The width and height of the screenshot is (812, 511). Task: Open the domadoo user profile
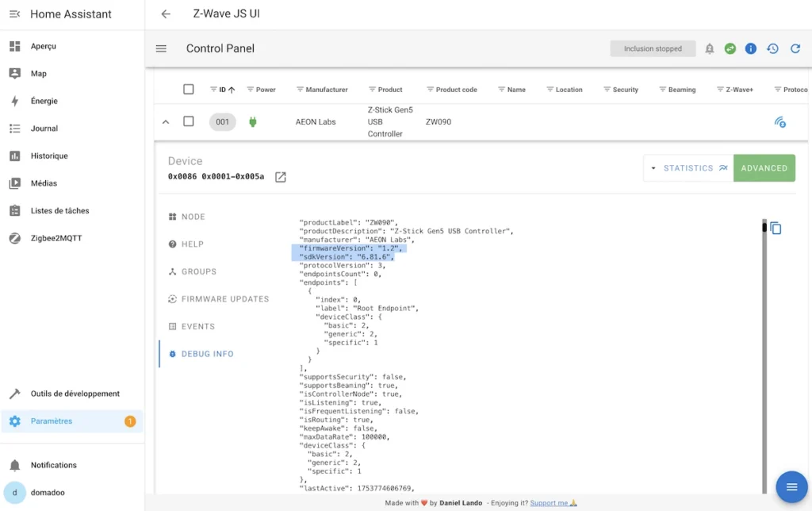tap(72, 493)
